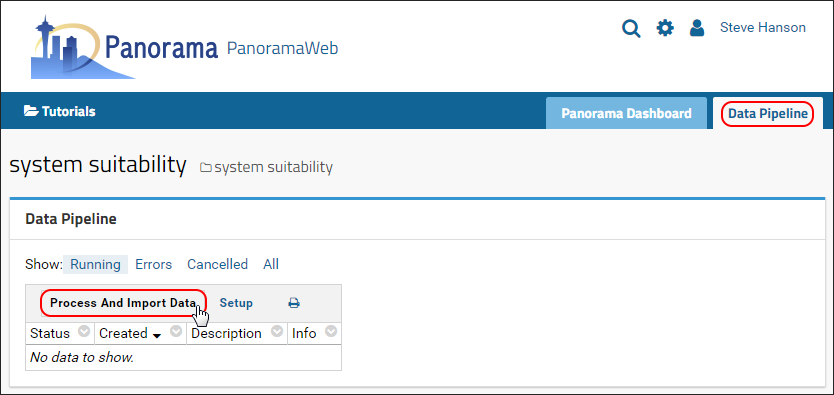
Task: Select the Data Pipeline tab
Action: pos(768,113)
